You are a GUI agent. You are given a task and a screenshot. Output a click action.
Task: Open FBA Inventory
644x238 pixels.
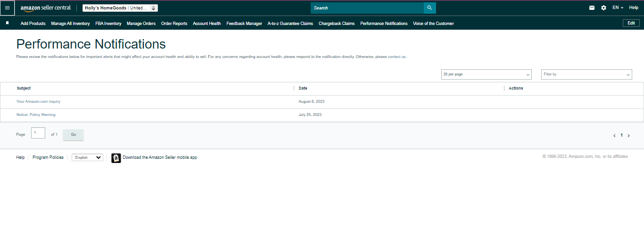[108, 24]
